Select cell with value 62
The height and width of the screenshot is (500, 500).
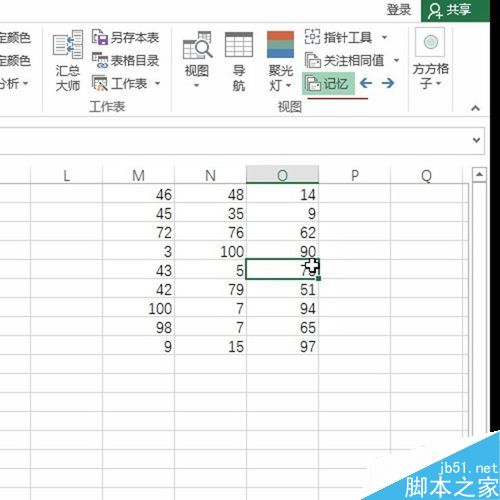click(282, 232)
